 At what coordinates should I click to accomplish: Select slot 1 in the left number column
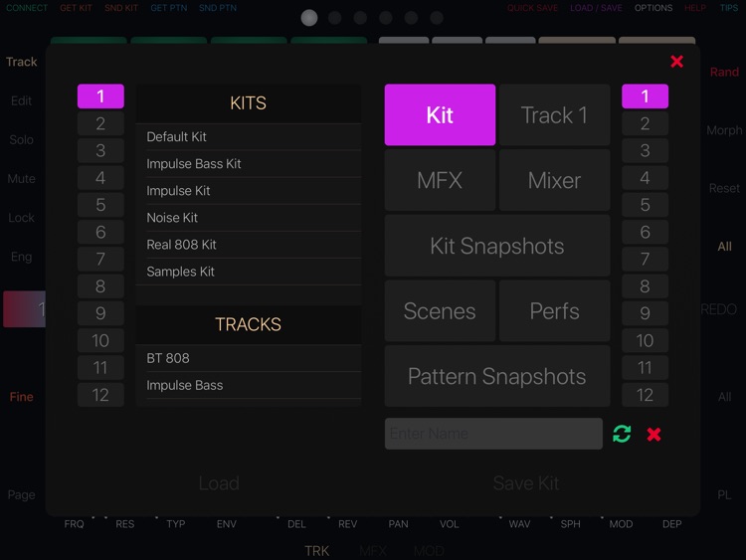(100, 96)
